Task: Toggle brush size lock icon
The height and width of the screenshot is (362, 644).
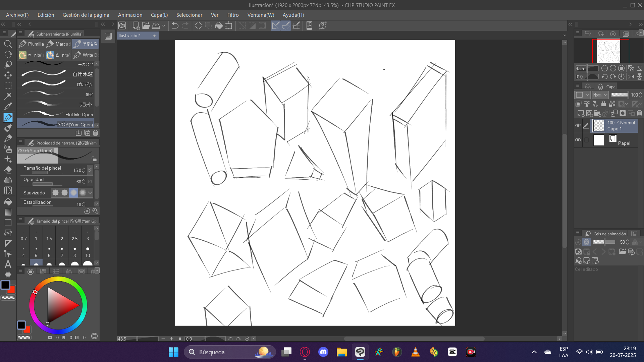Action: click(94, 159)
